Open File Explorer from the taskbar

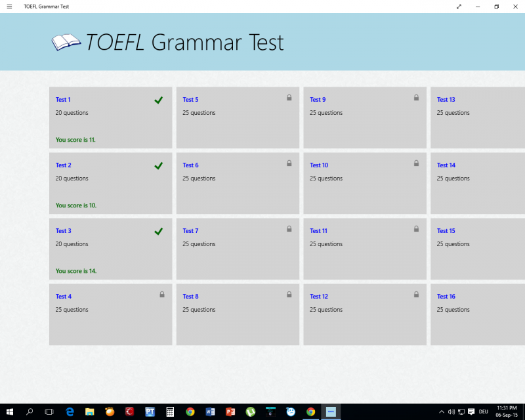click(x=90, y=411)
